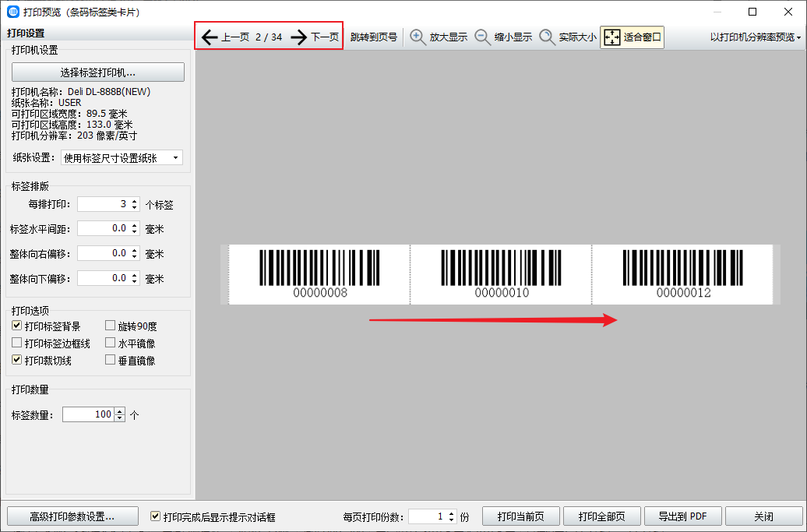The height and width of the screenshot is (532, 807).
Task: Enable print label border lines
Action: (17, 343)
